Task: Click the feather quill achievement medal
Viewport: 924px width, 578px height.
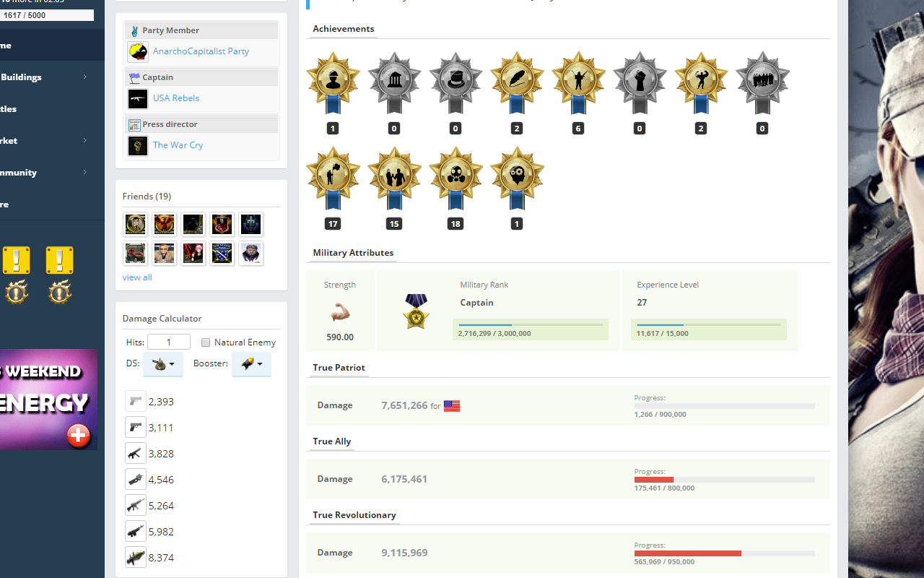Action: pos(517,82)
